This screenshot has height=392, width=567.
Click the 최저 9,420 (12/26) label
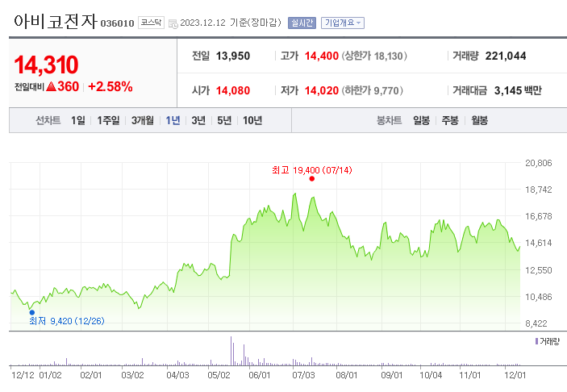[x=67, y=321]
